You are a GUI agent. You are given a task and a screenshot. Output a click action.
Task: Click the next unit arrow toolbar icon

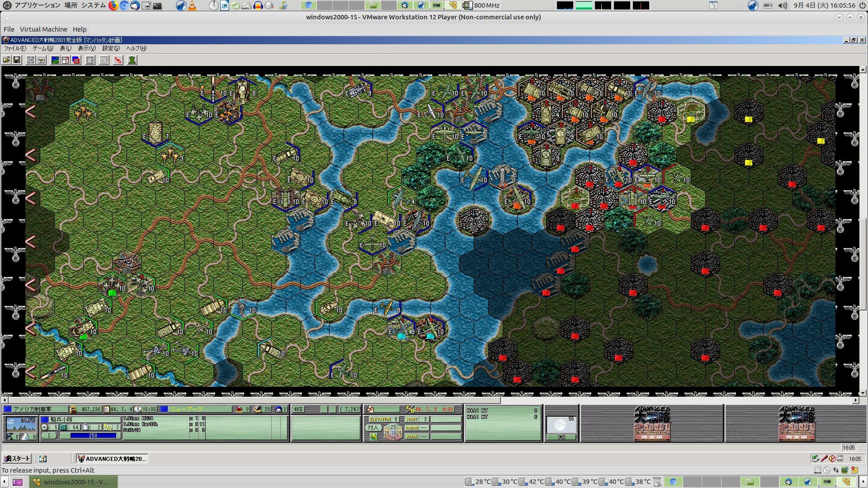click(31, 60)
